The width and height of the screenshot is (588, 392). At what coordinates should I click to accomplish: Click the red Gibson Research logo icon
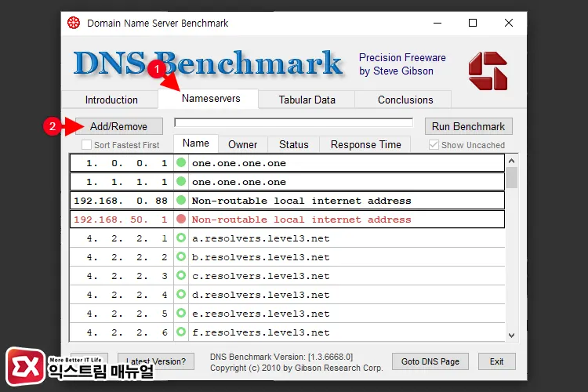(488, 71)
